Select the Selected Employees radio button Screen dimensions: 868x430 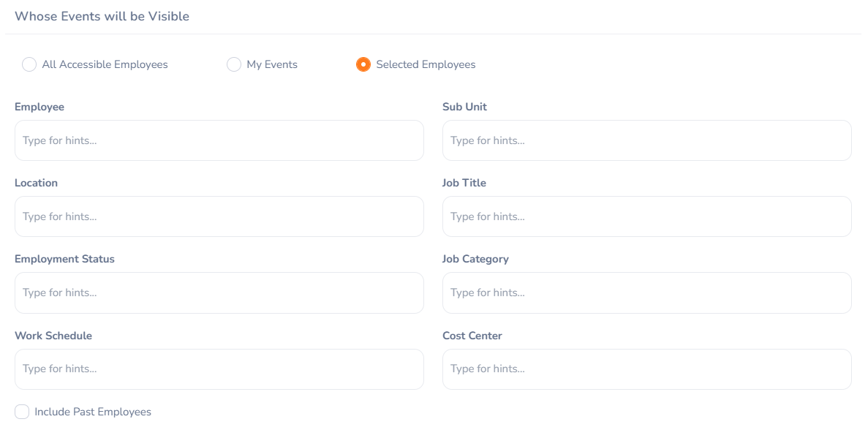click(363, 64)
